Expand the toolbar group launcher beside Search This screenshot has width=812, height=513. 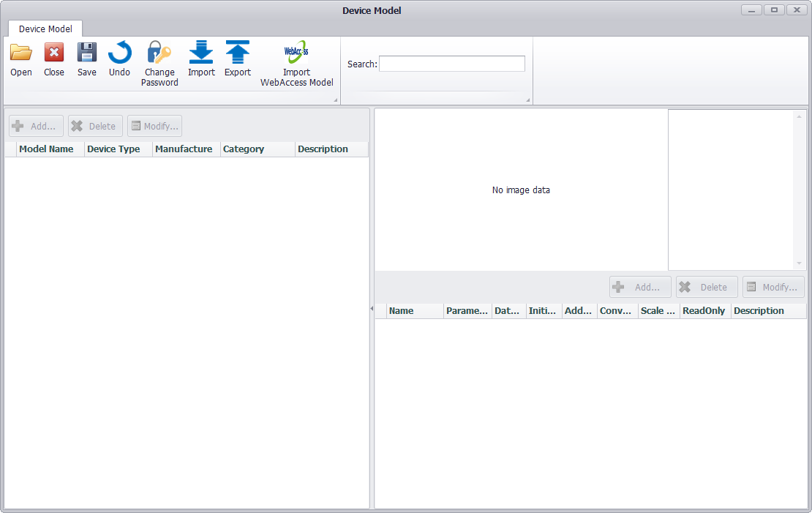click(x=527, y=100)
